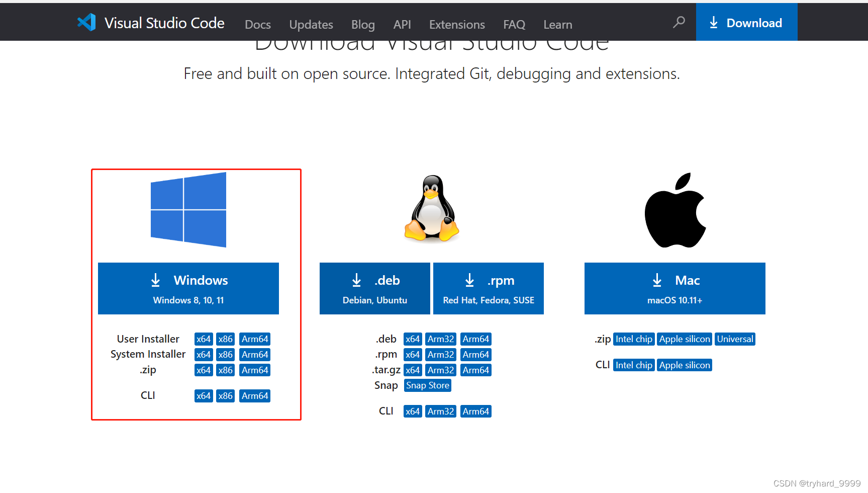
Task: Click the 'Snap' label text
Action: click(x=386, y=386)
